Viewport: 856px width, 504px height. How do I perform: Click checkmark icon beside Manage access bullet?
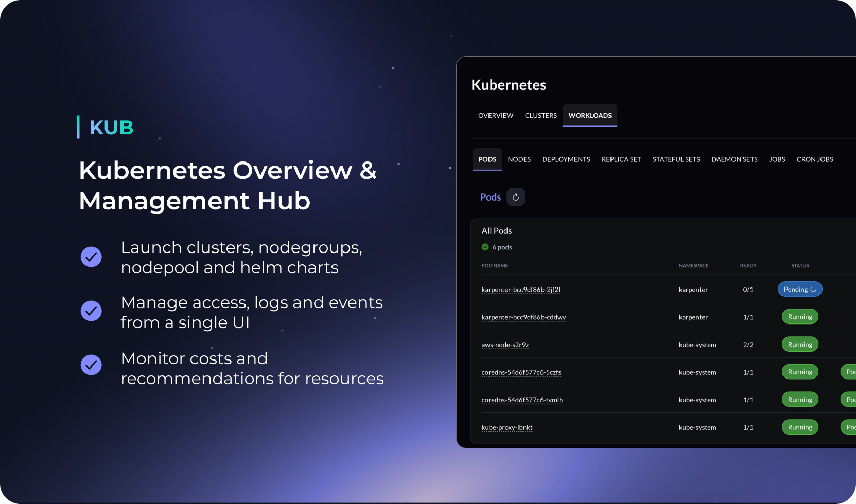[x=91, y=311]
